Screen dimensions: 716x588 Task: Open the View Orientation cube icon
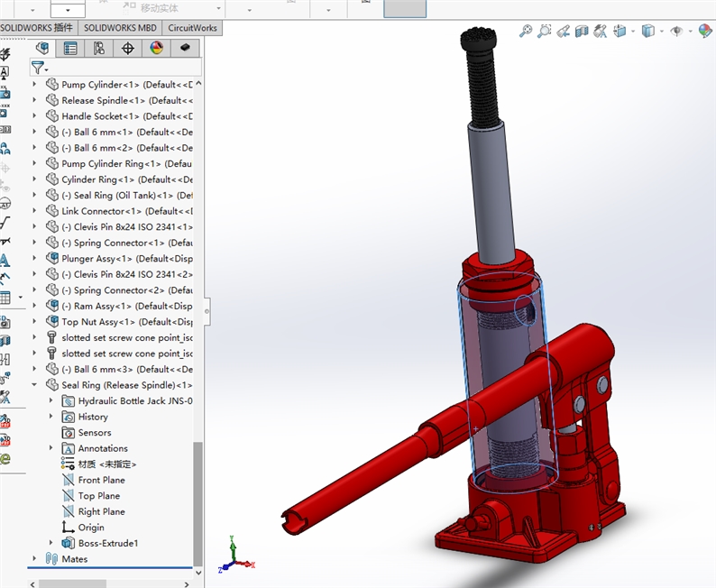(x=620, y=31)
